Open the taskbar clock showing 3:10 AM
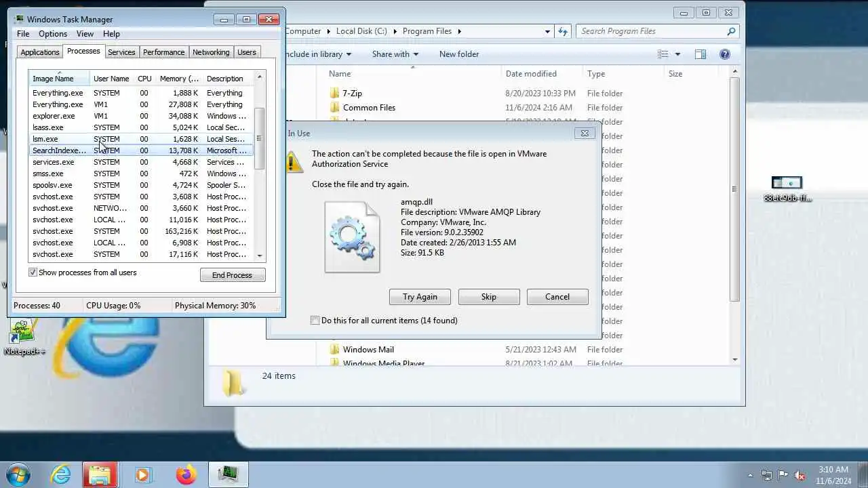The width and height of the screenshot is (868, 488). 833,475
